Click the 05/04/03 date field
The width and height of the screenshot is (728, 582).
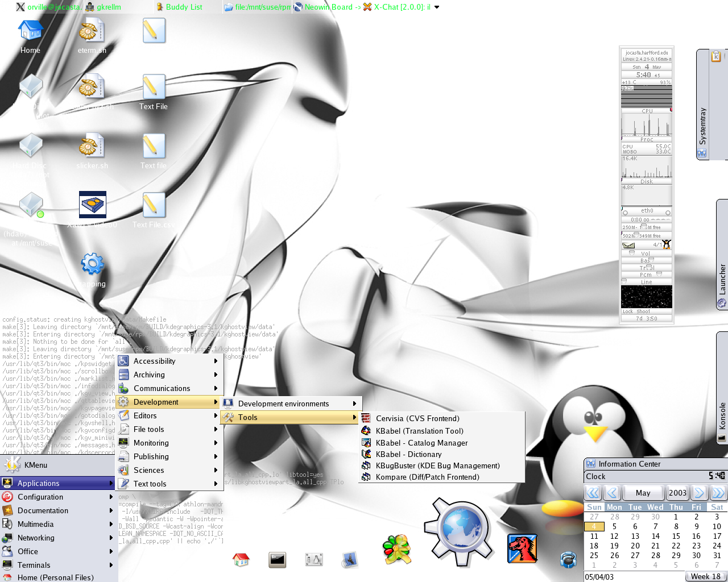(x=634, y=576)
